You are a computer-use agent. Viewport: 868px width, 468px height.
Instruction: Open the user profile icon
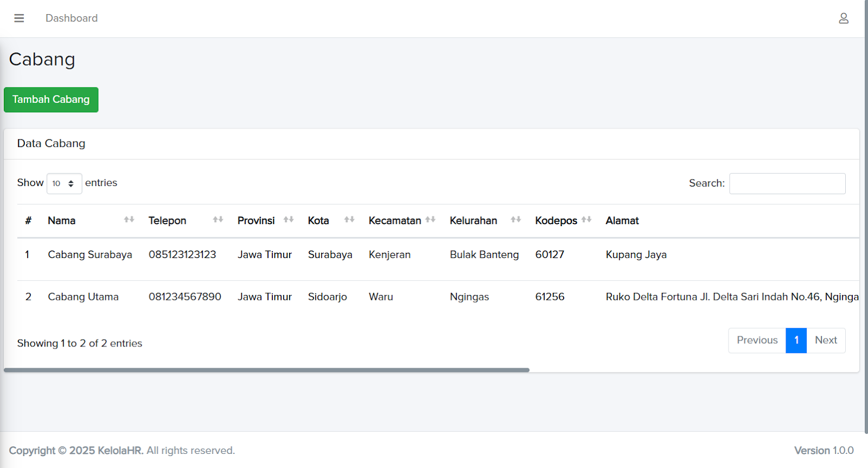tap(843, 18)
